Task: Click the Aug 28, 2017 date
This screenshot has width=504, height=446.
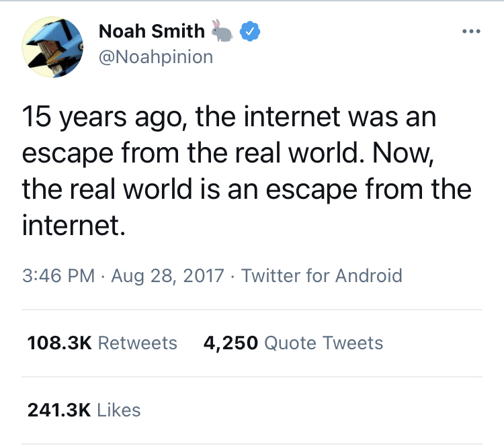Action: pos(167,275)
